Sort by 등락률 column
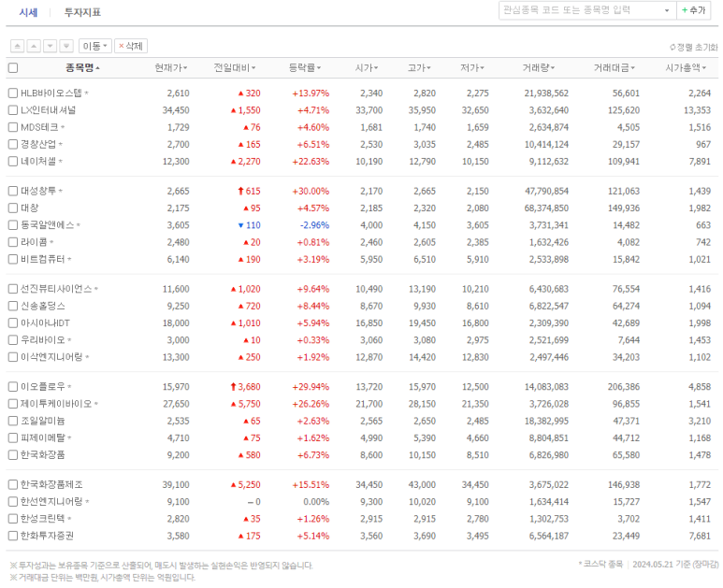The image size is (723, 588). [305, 68]
